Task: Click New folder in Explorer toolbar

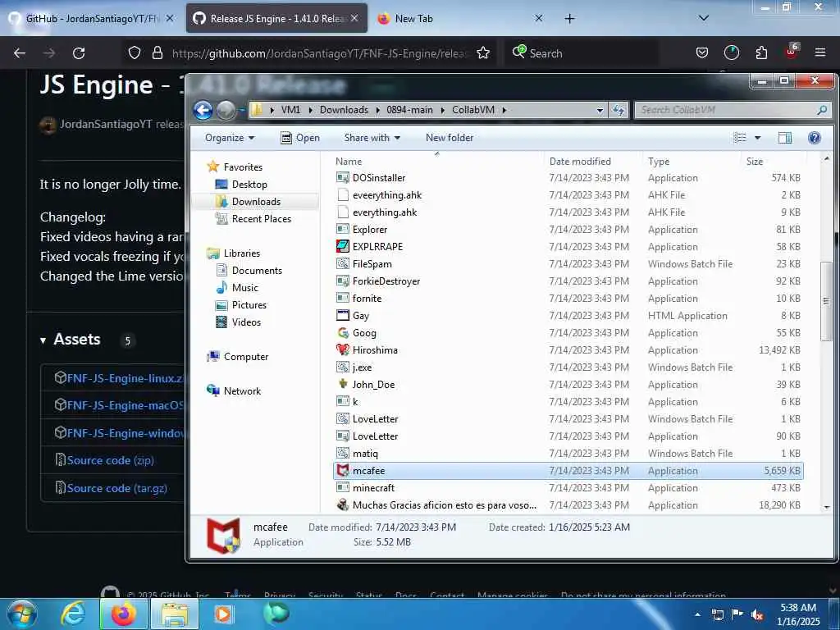Action: 450,138
